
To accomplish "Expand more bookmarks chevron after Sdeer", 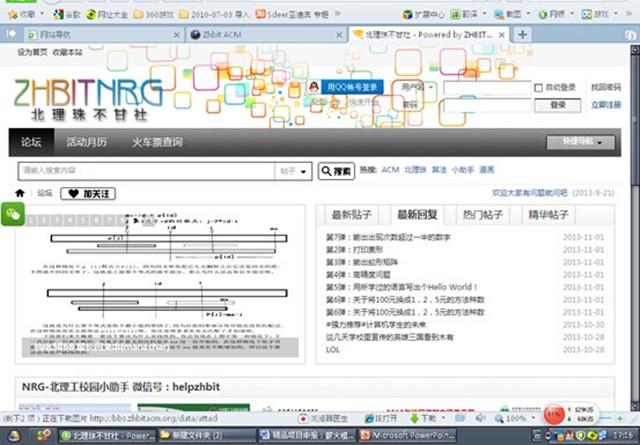I will pos(338,14).
